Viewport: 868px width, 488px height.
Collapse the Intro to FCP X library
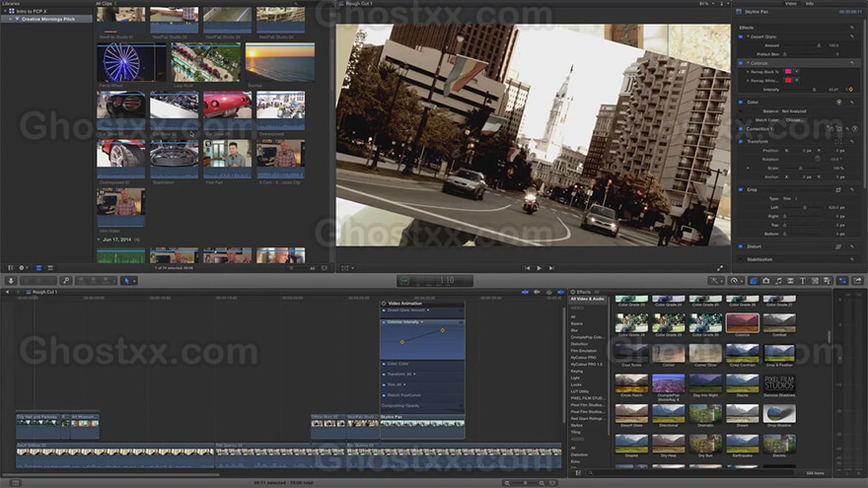click(5, 11)
